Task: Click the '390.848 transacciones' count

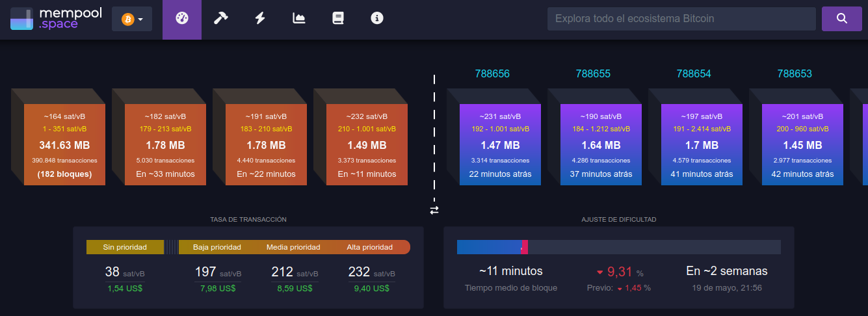Action: tap(64, 160)
